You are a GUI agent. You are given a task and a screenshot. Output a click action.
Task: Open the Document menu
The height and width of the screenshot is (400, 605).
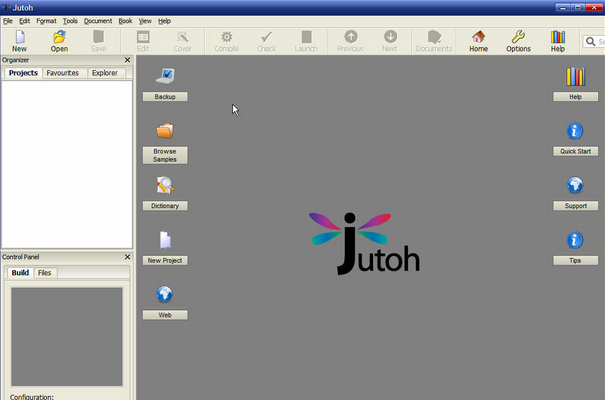[98, 21]
